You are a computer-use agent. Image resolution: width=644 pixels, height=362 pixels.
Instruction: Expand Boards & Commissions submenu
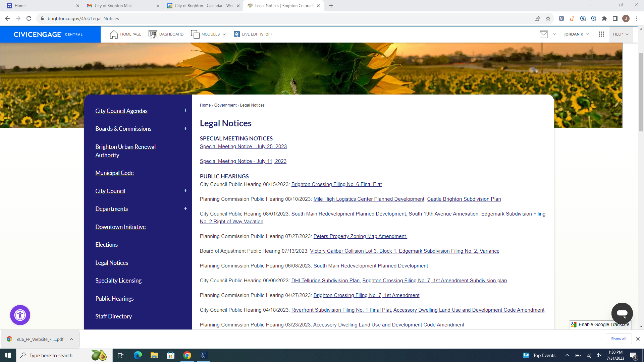pos(185,128)
